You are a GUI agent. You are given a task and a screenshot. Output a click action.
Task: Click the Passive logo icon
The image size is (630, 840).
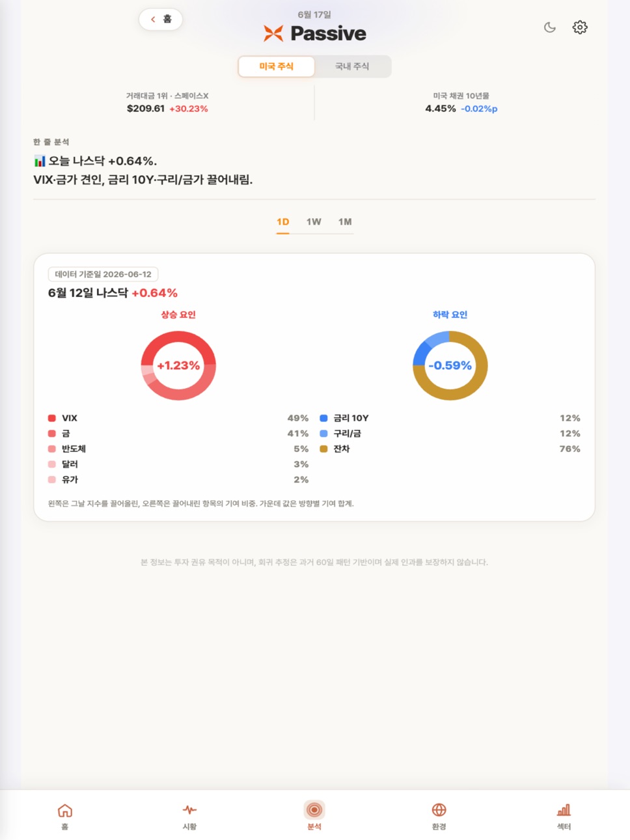(273, 33)
